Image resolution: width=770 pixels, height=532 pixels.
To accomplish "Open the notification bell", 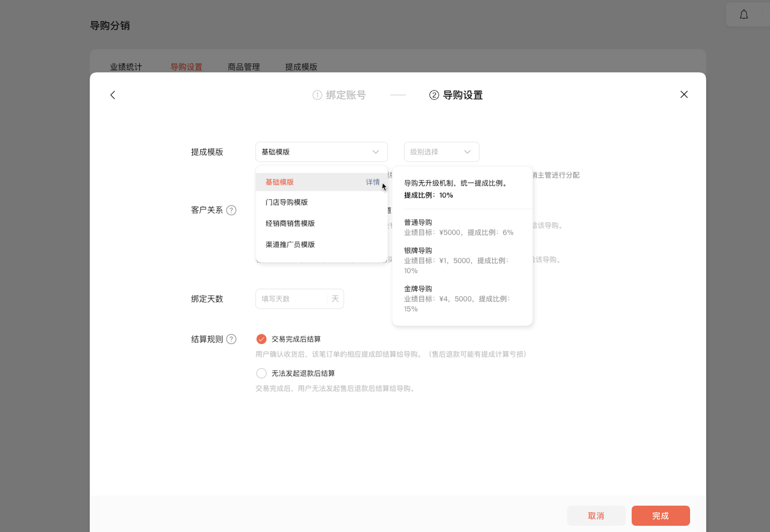I will click(744, 15).
